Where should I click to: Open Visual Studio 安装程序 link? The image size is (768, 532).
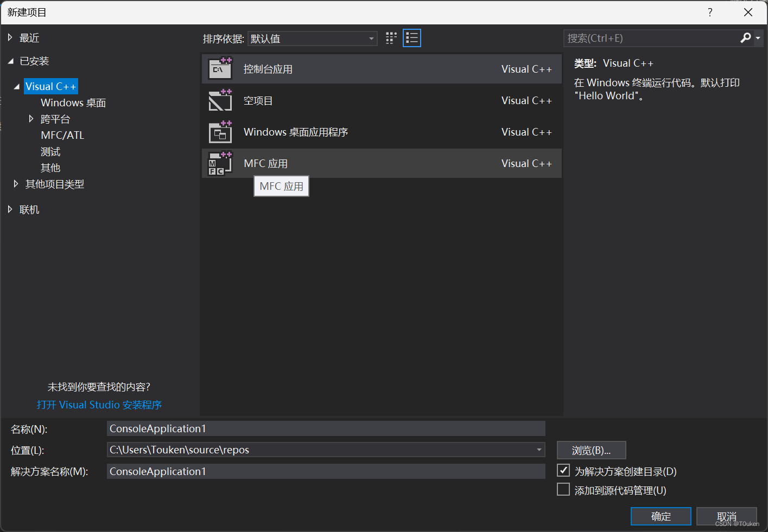(x=99, y=405)
